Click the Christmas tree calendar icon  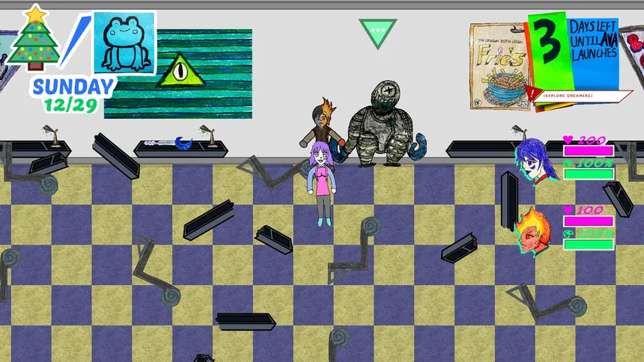pyautogui.click(x=35, y=37)
